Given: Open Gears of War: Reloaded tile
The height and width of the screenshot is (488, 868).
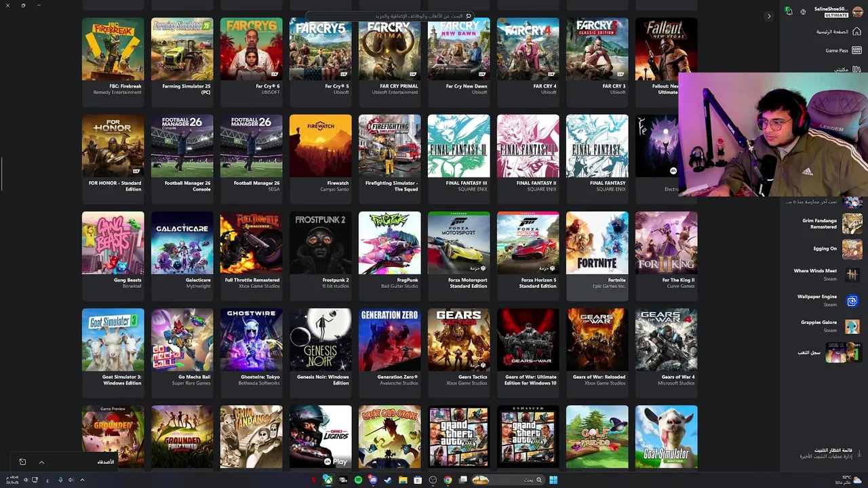Looking at the screenshot, I should (597, 352).
